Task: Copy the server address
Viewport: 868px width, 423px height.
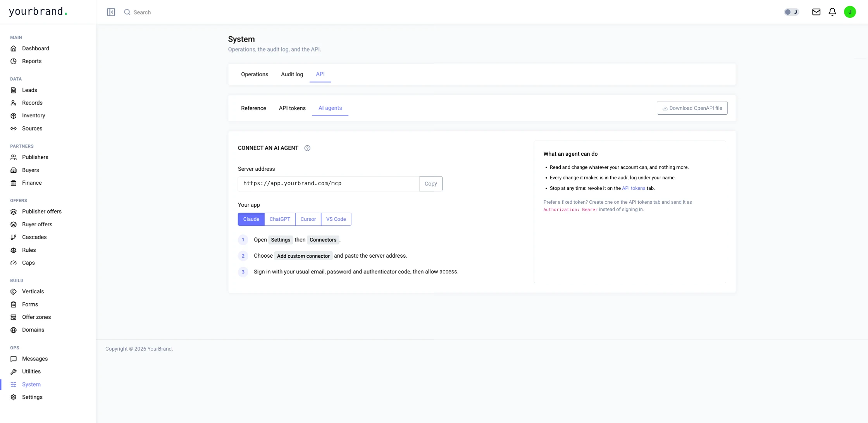Action: pyautogui.click(x=431, y=184)
